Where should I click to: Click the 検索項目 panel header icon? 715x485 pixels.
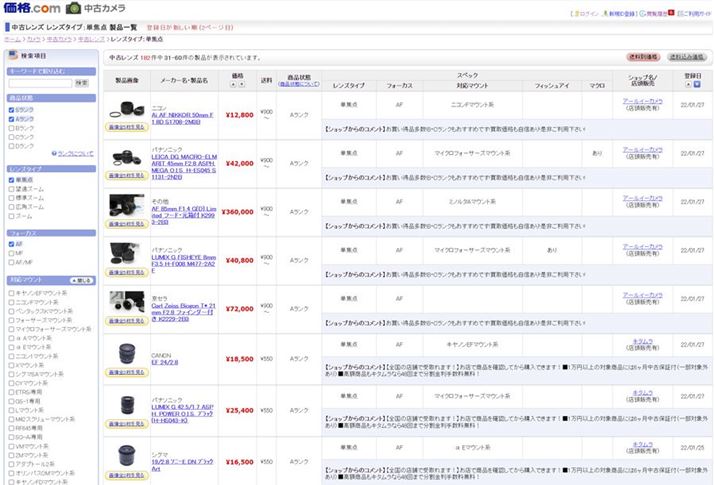click(13, 56)
